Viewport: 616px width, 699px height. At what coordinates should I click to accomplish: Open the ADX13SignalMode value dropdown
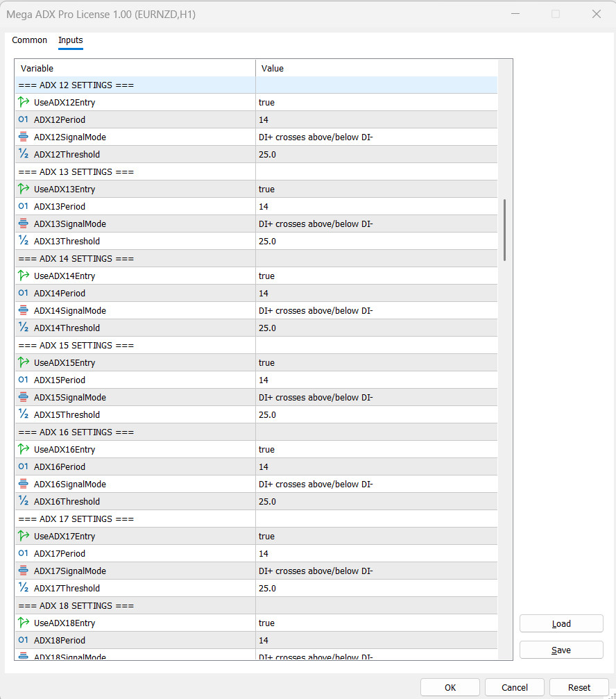(377, 224)
